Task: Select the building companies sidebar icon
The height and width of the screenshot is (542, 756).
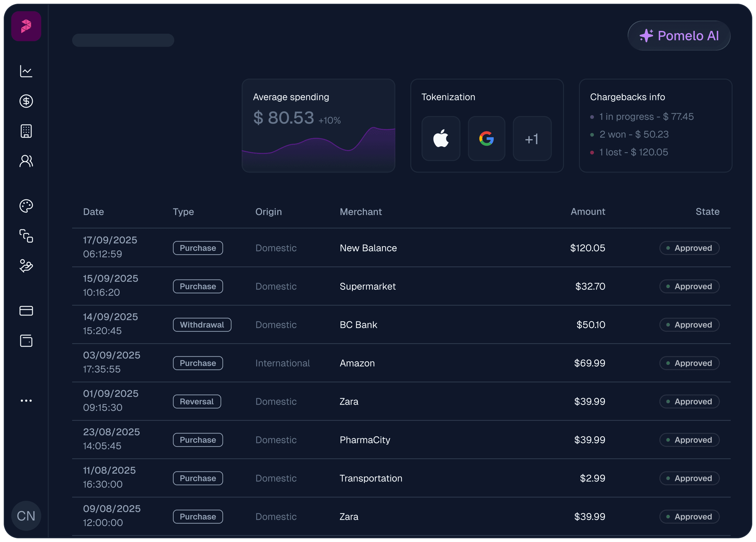Action: (26, 131)
